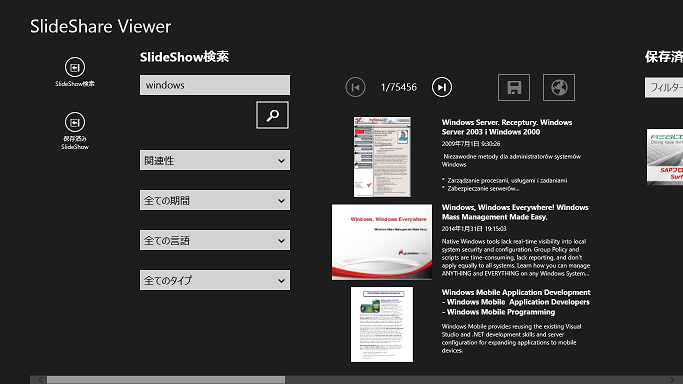This screenshot has width=683, height=384.
Task: Open title Windows Server. Receptury. Windows Server 2003
Action: tap(507, 127)
